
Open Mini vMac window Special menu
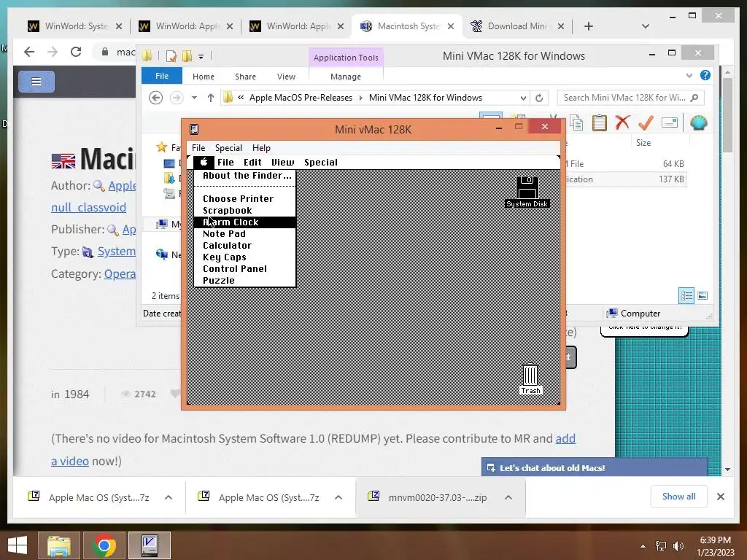pos(228,148)
